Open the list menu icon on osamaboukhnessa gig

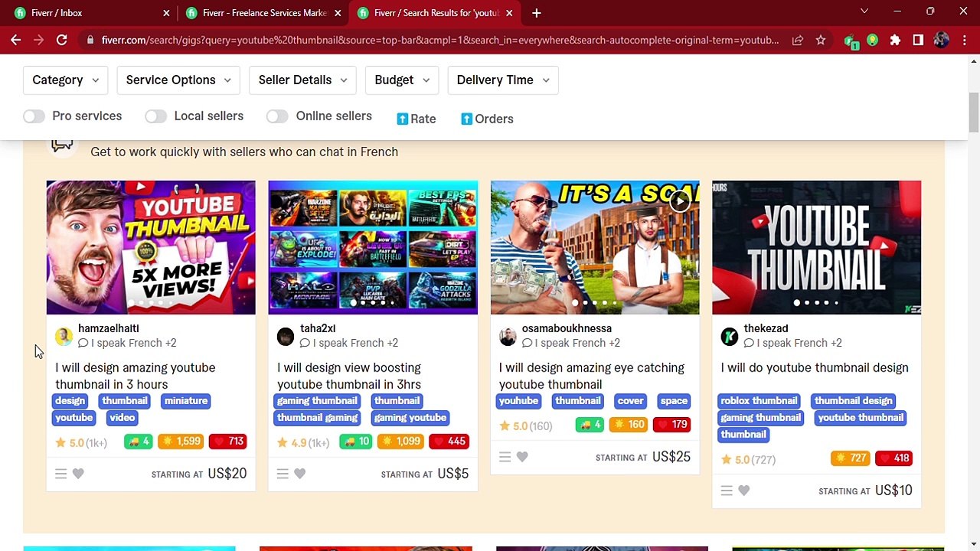(x=505, y=457)
